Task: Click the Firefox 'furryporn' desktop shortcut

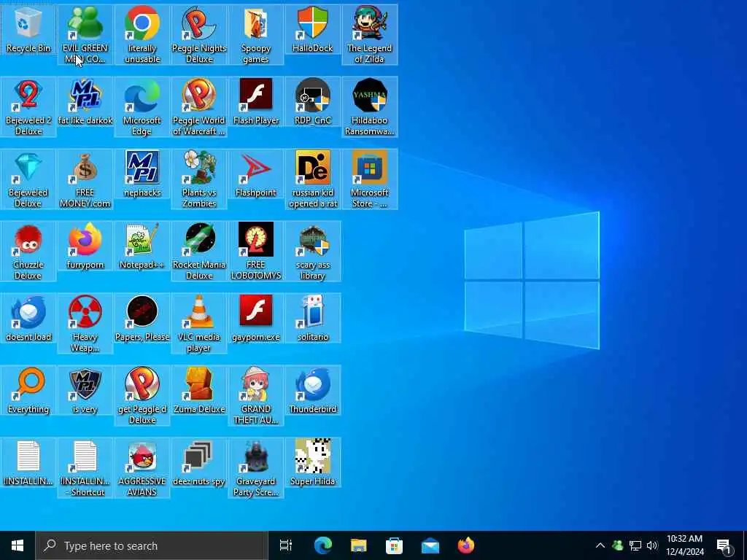Action: tap(85, 246)
